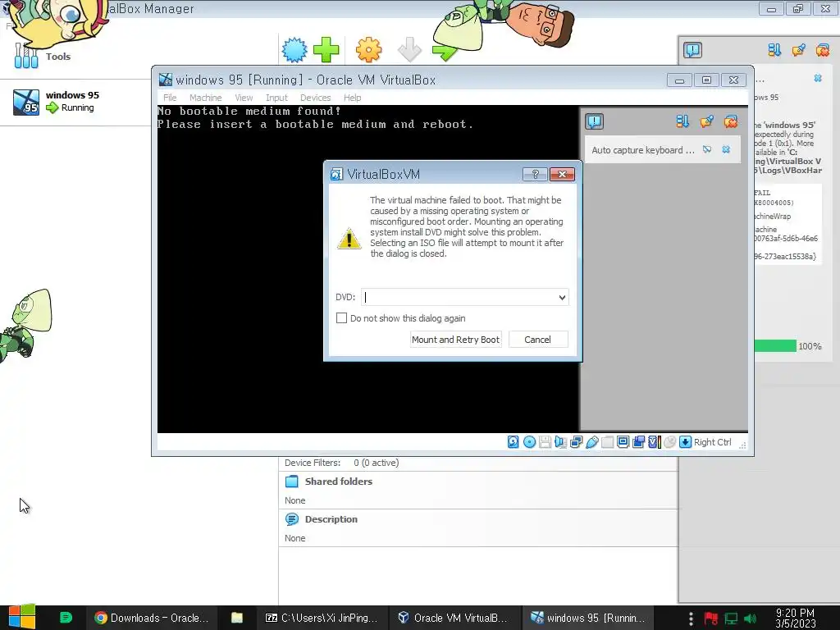The height and width of the screenshot is (630, 840).
Task: Click the taskbar clock showing 9:20 PM
Action: coord(795,619)
